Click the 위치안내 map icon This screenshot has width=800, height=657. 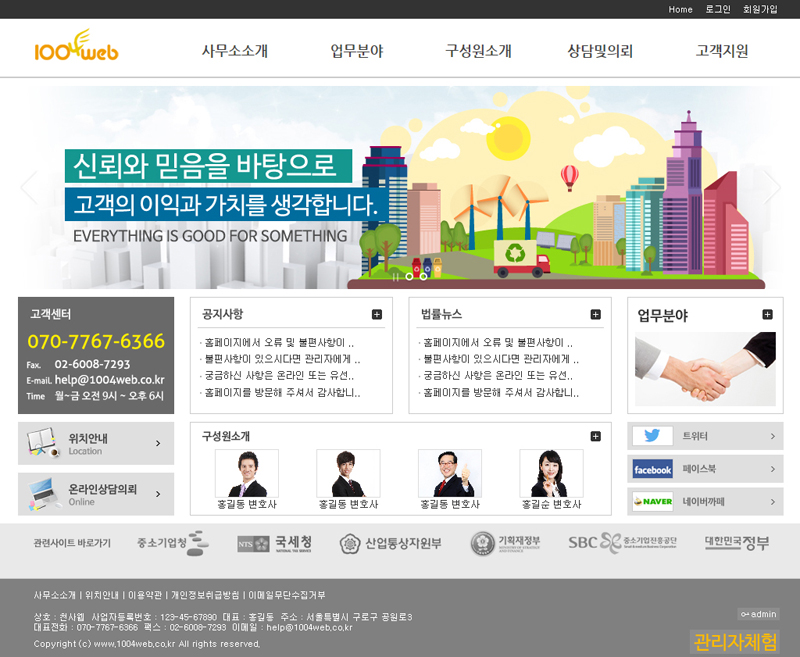(x=41, y=443)
